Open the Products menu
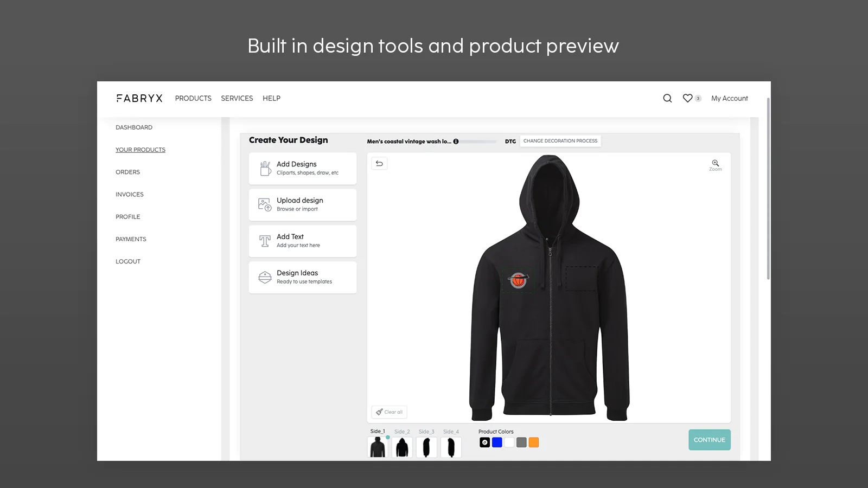Image resolution: width=868 pixels, height=488 pixels. coord(193,98)
